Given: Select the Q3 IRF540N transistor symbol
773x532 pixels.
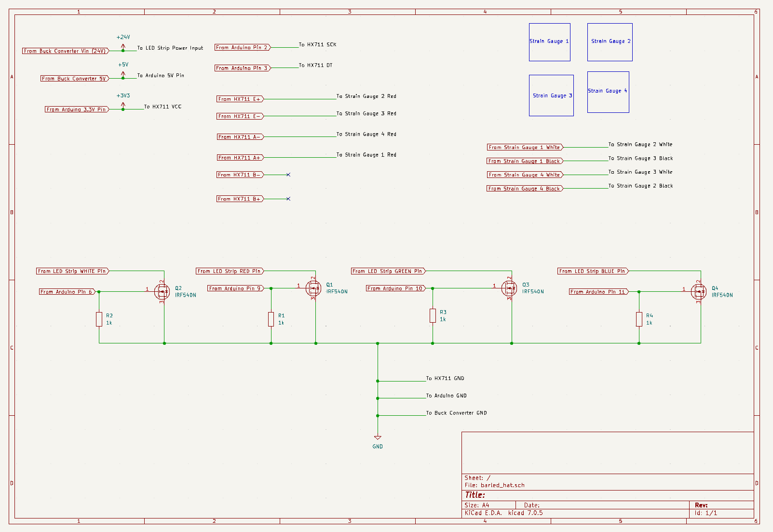Looking at the screenshot, I should pyautogui.click(x=509, y=288).
